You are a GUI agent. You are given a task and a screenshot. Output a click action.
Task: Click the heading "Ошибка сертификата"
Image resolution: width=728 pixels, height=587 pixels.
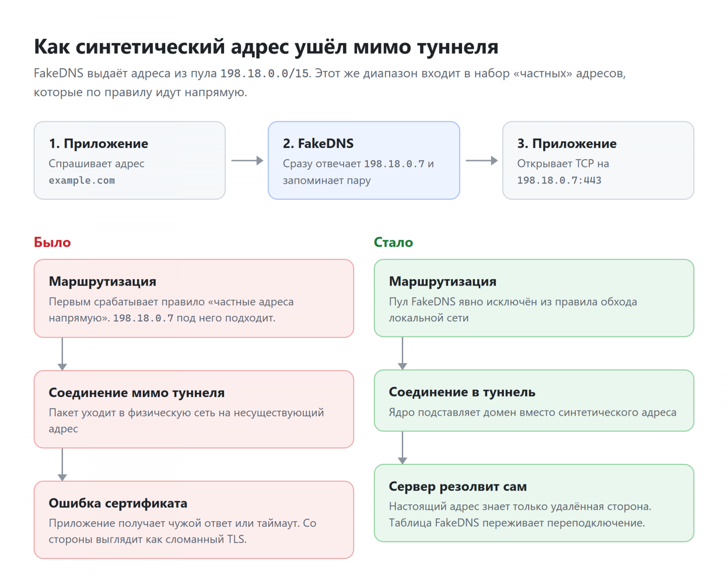118,503
